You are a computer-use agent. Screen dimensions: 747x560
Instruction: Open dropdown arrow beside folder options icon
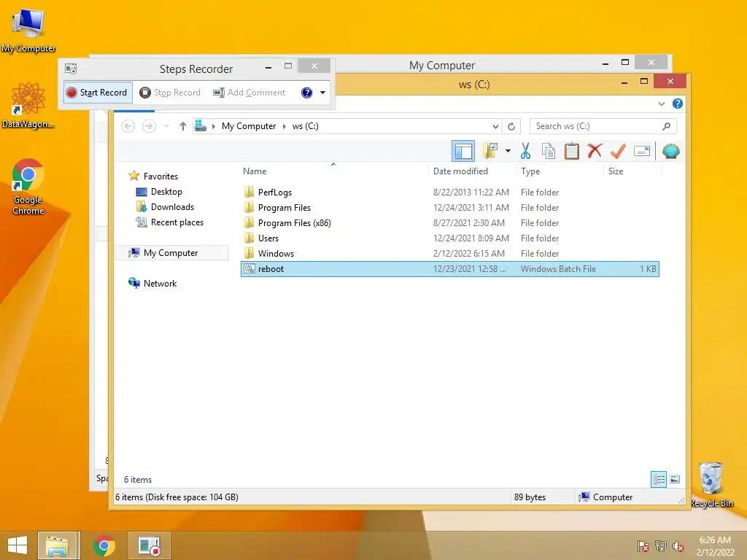(508, 152)
